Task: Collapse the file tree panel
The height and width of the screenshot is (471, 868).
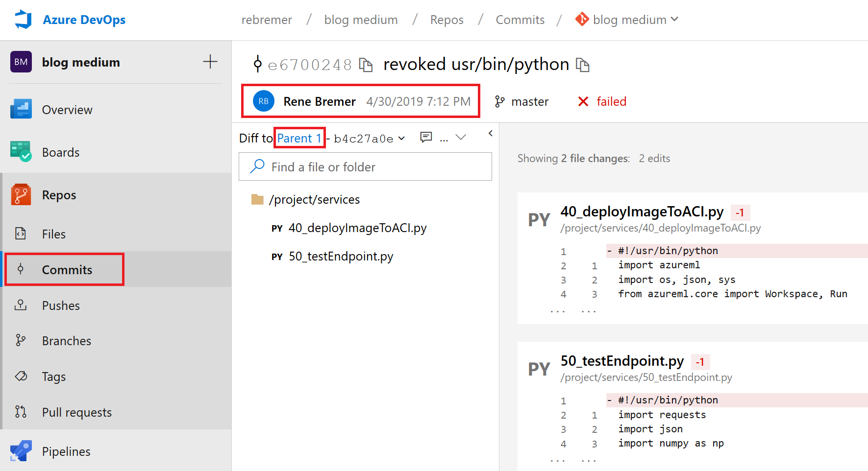Action: tap(490, 133)
